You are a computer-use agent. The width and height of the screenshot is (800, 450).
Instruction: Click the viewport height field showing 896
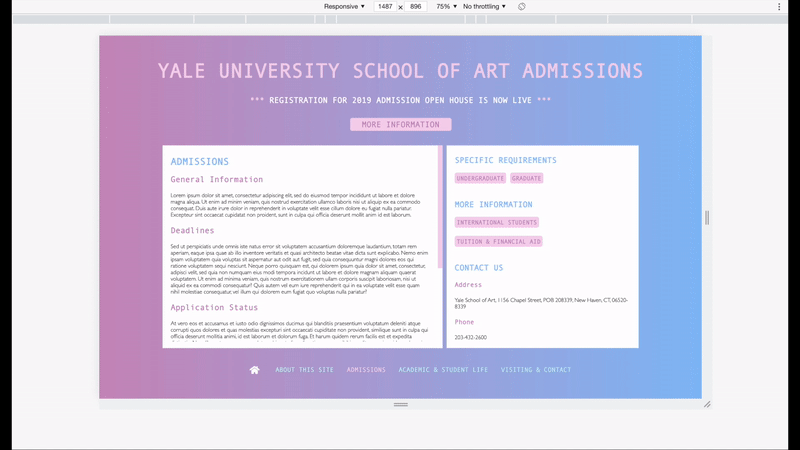(415, 7)
